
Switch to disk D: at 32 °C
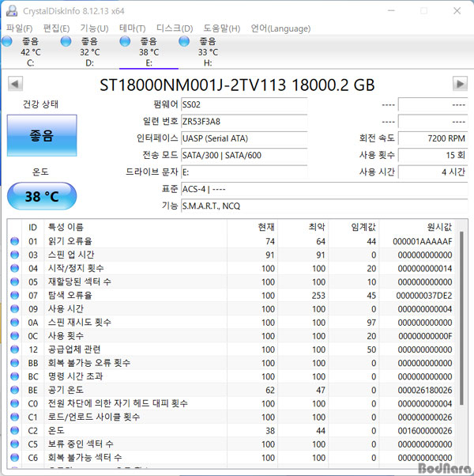click(89, 52)
